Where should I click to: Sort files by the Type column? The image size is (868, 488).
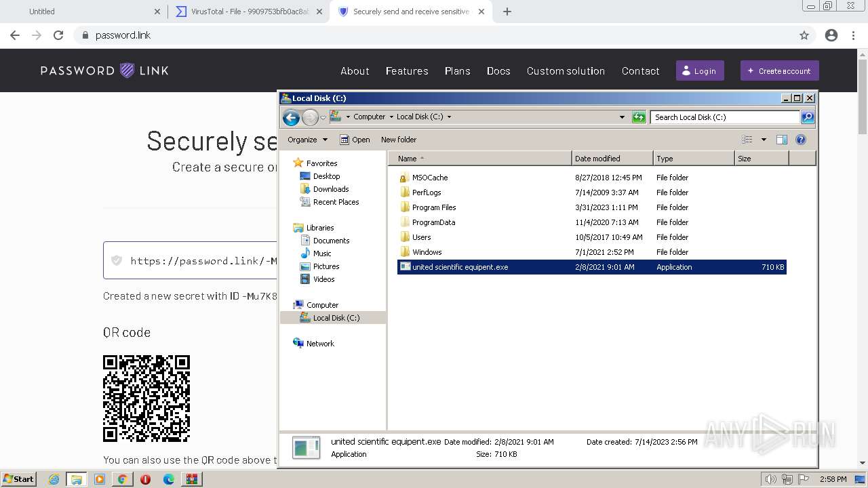694,159
